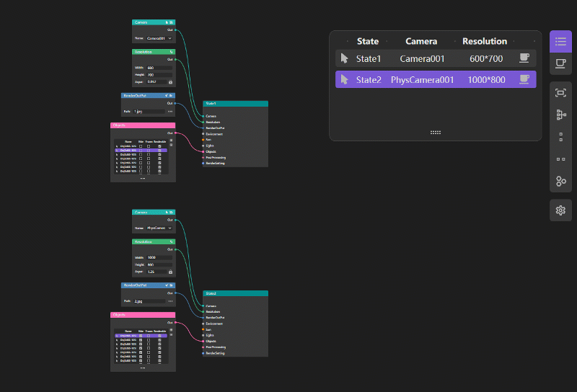Click the frame/zoom-to-fit icon in sidebar
The width and height of the screenshot is (577, 392).
560,93
